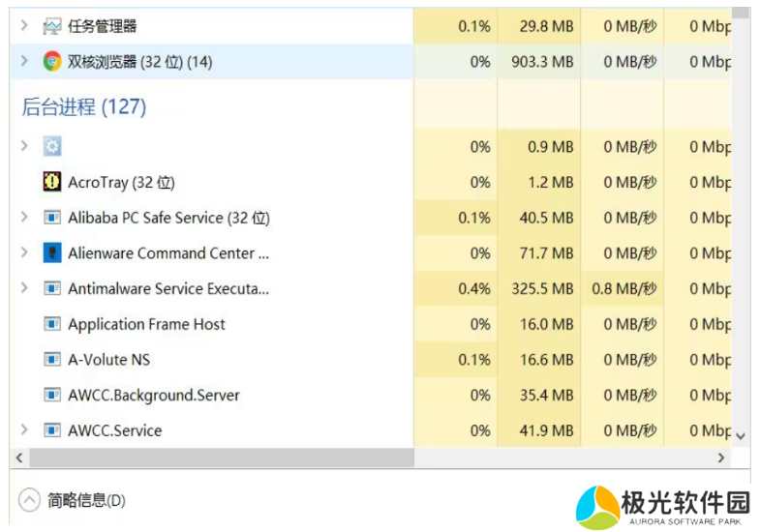
Task: Click the AcroTray process icon
Action: [52, 182]
